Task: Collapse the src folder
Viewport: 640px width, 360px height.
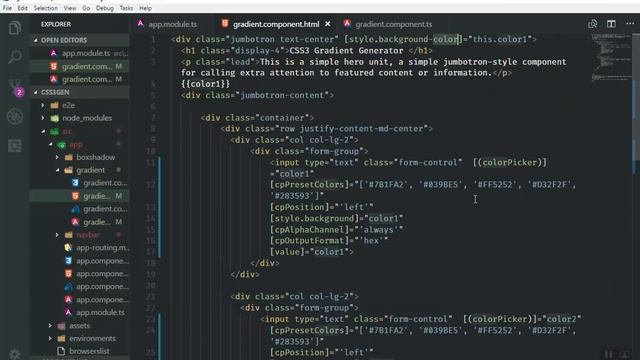Action: point(80,131)
